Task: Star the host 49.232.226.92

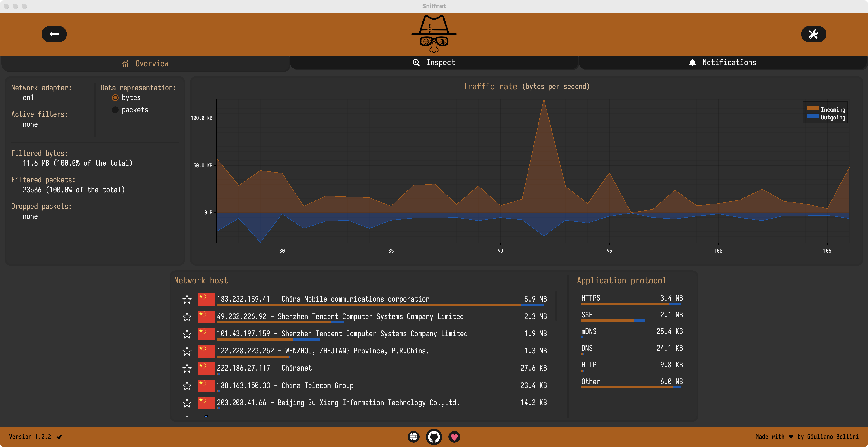Action: (187, 316)
